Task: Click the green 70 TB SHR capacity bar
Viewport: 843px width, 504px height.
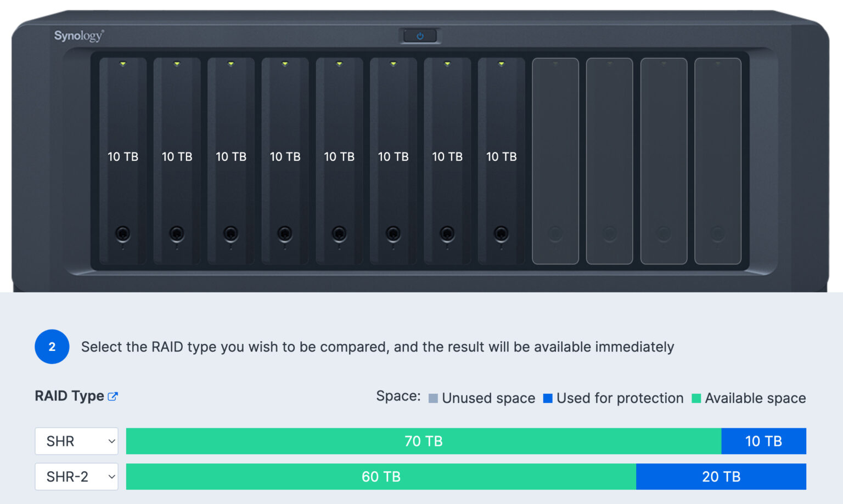Action: coord(423,441)
